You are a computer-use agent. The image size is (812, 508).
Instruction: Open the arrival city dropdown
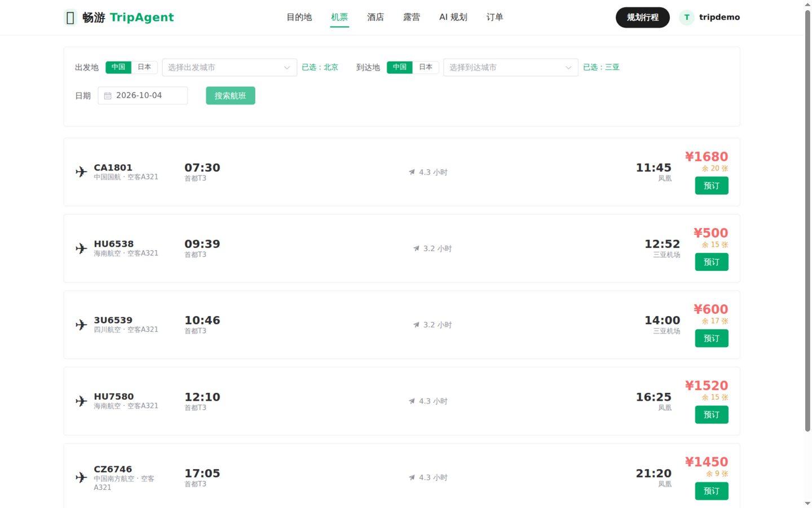point(511,67)
